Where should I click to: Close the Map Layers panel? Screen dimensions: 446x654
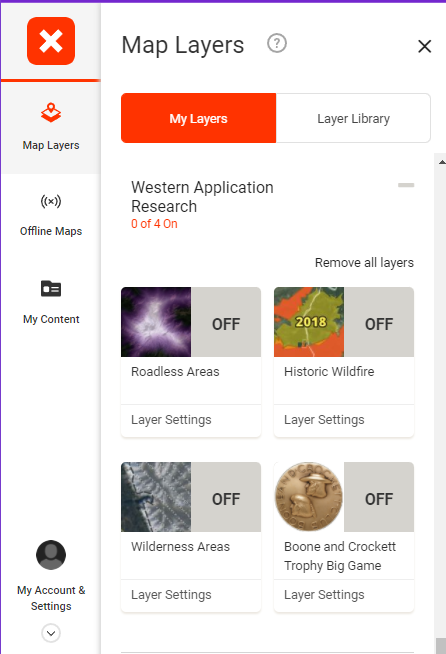(x=424, y=46)
